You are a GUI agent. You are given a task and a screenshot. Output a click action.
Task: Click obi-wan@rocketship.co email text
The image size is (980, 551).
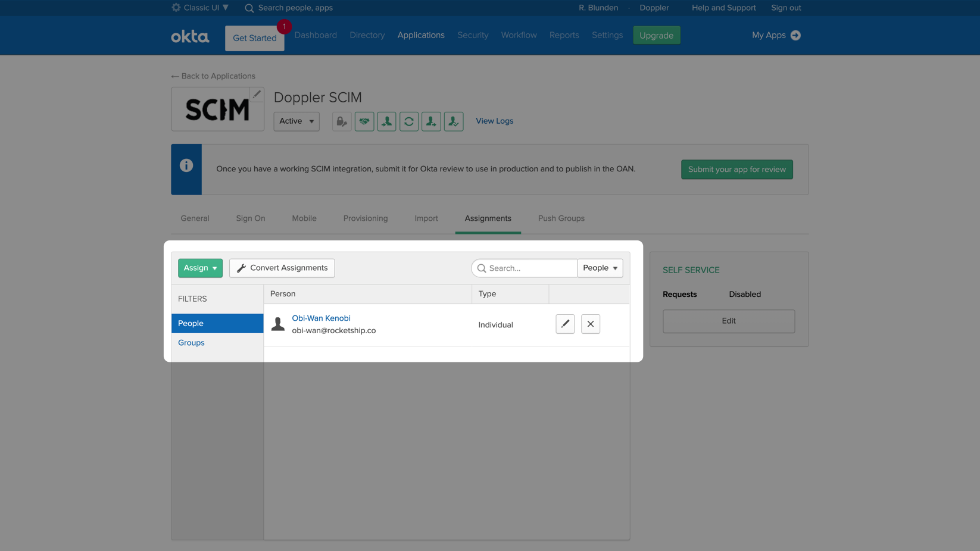click(334, 331)
